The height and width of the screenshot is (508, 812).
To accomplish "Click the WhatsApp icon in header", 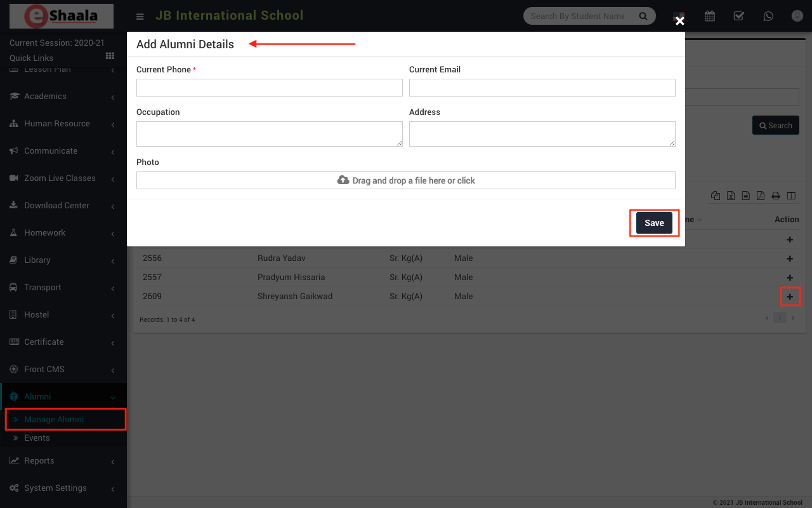I will 768,17.
